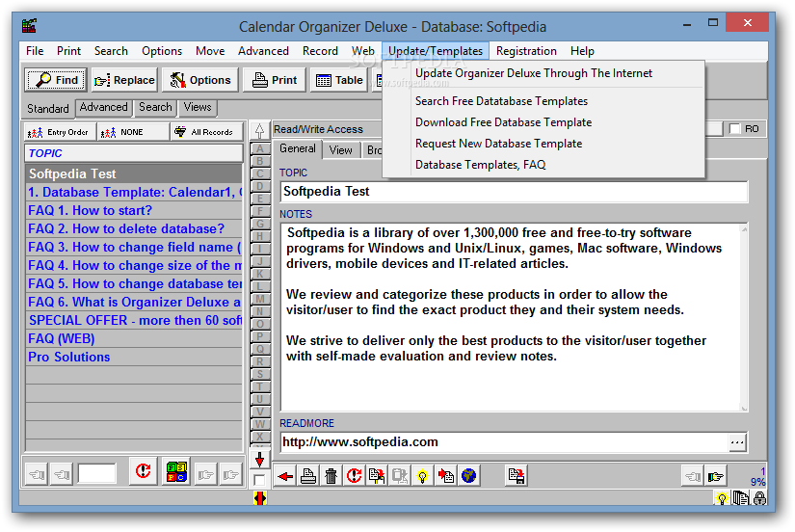This screenshot has height=532, width=795.
Task: Click the document with red arrow import icon
Action: click(445, 476)
